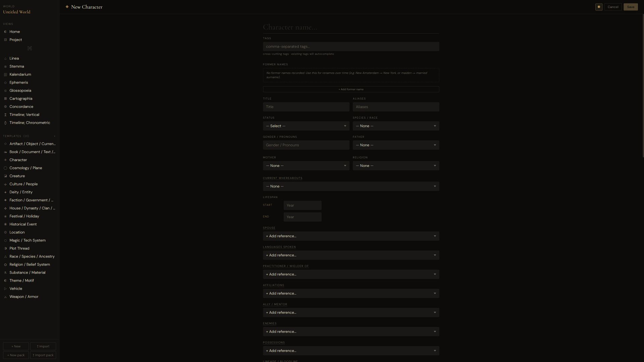Open the Languages Spoken reference dropdown
This screenshot has height=362, width=644.
tap(351, 255)
